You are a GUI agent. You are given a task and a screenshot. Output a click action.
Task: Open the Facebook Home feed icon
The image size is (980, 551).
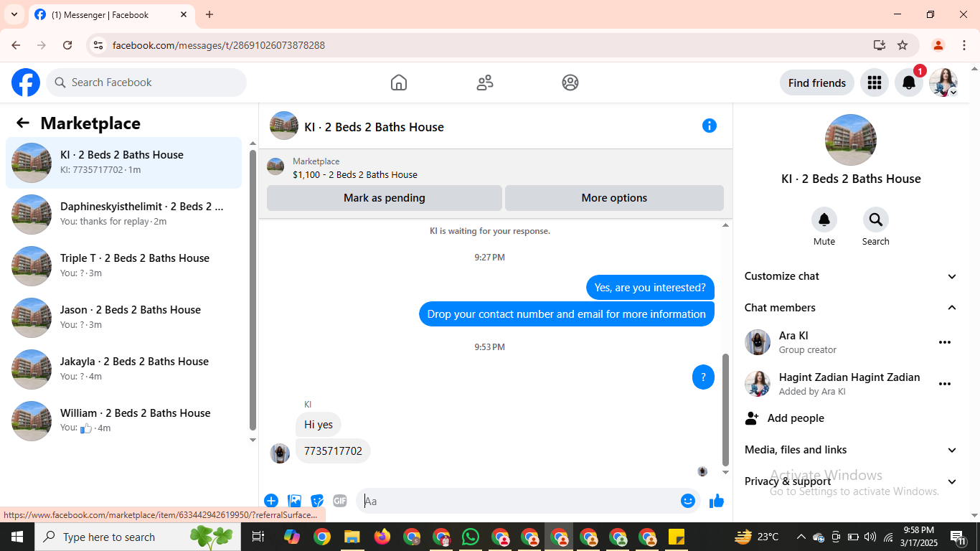(x=399, y=83)
